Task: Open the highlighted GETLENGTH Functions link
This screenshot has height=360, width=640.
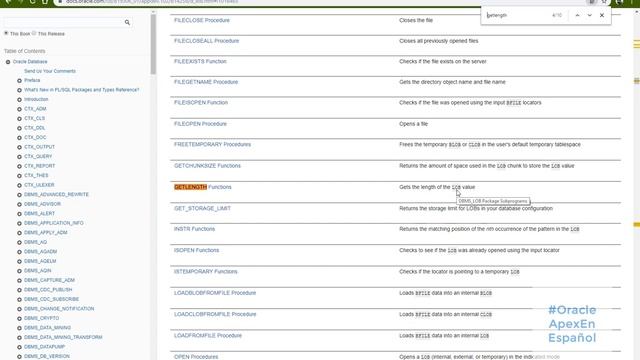Action: tap(202, 187)
